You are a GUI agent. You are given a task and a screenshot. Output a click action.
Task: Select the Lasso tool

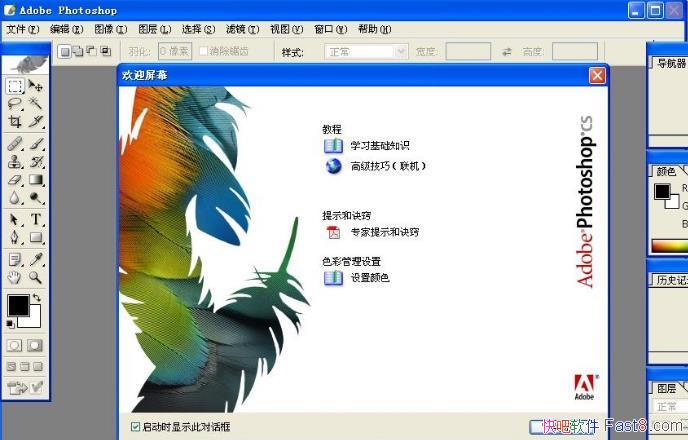15,104
